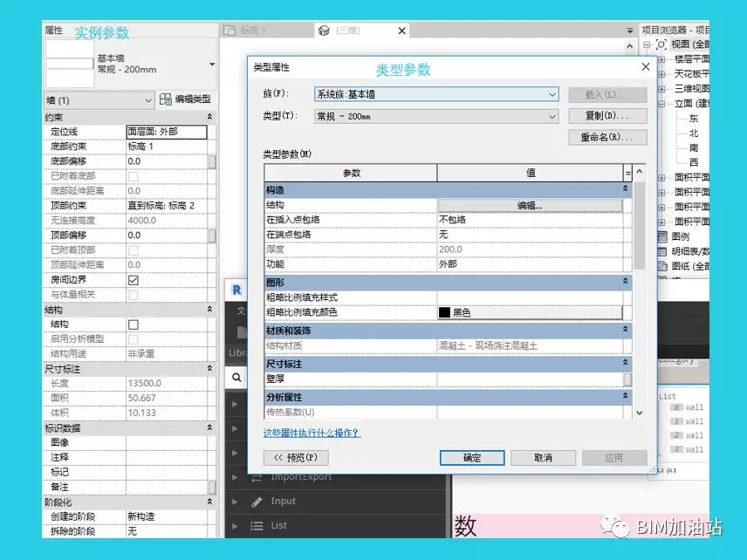Click the 3D view tab cube icon

coord(324,31)
